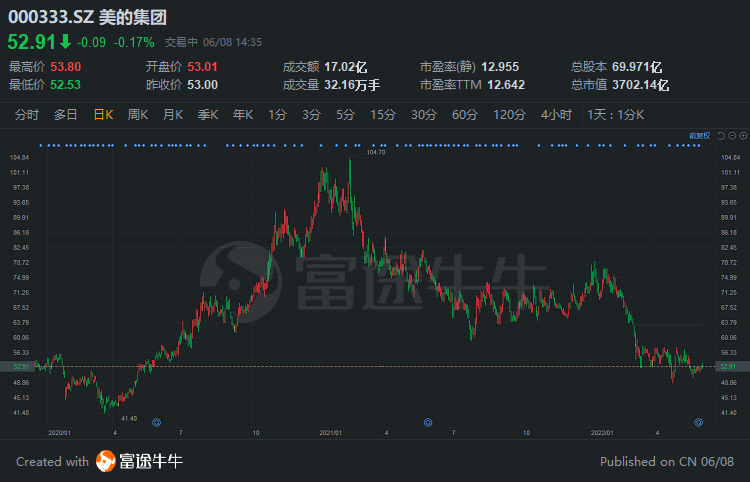Open the 1天:1分K period selector
750x482 pixels.
[x=616, y=115]
